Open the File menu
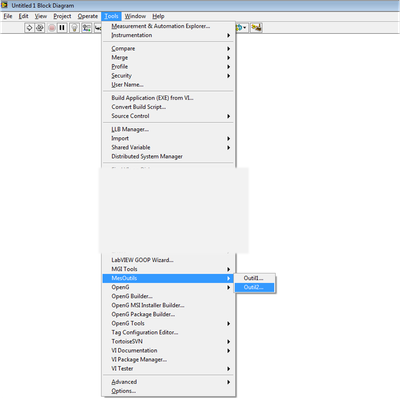This screenshot has height=400, width=400. [x=8, y=16]
